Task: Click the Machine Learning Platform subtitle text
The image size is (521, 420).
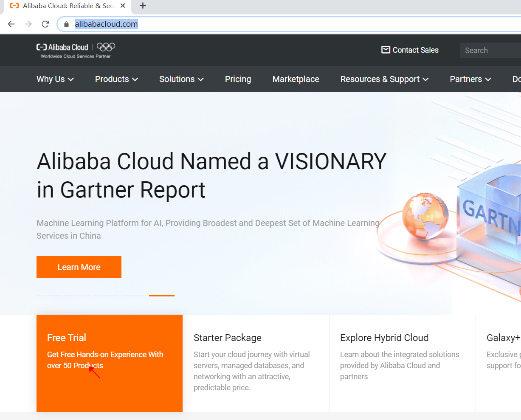Action: point(208,229)
